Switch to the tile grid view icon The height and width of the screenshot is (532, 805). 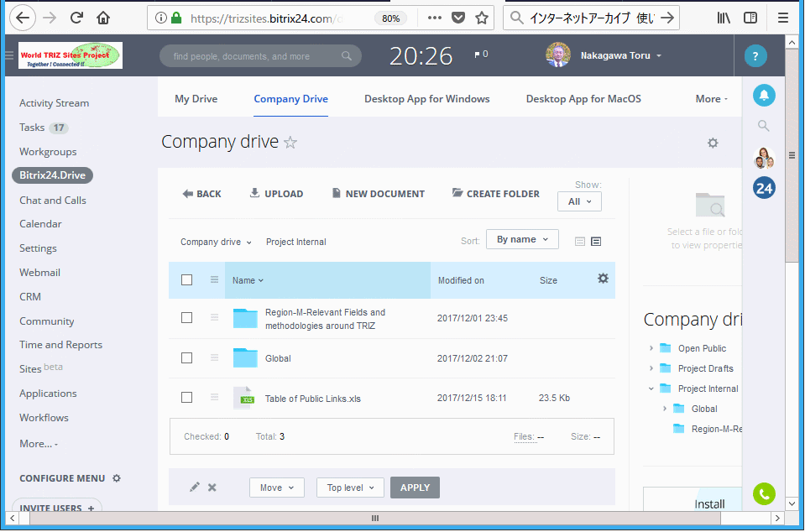pyautogui.click(x=580, y=241)
